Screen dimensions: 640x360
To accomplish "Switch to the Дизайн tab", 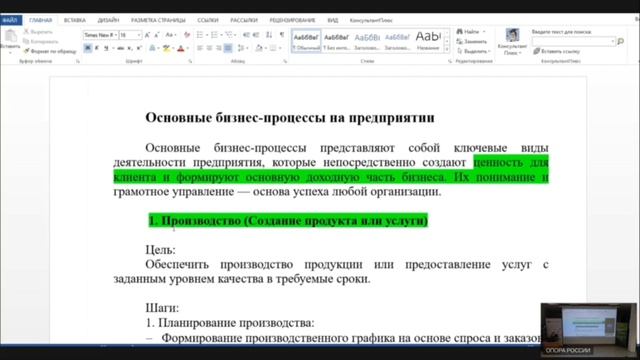I will tap(108, 20).
